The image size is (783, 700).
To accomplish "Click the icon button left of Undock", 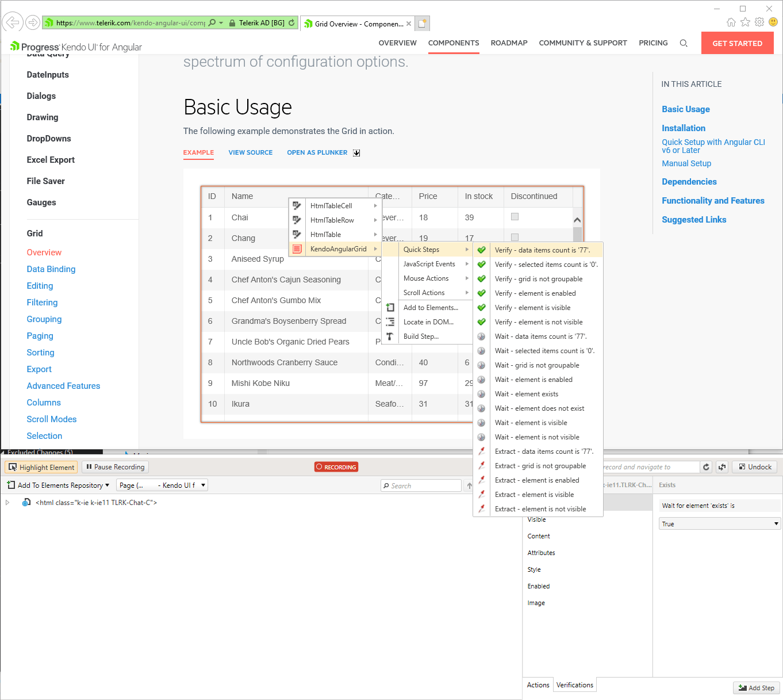I will click(x=722, y=467).
